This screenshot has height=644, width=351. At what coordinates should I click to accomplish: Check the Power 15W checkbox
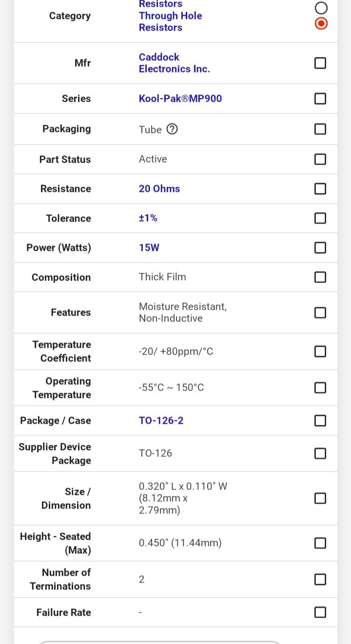(x=320, y=247)
